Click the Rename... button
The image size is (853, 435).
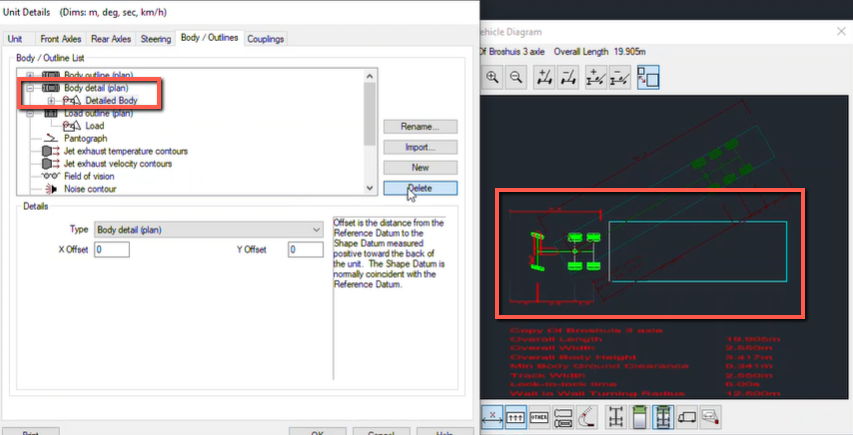[420, 126]
